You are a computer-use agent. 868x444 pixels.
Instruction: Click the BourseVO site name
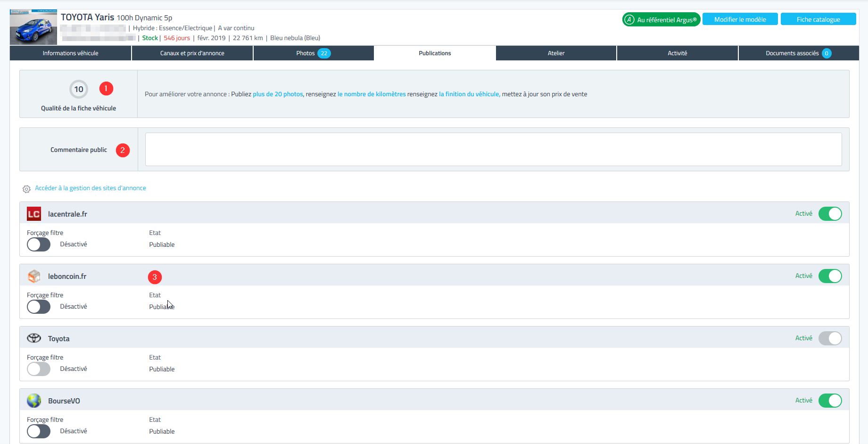point(64,401)
